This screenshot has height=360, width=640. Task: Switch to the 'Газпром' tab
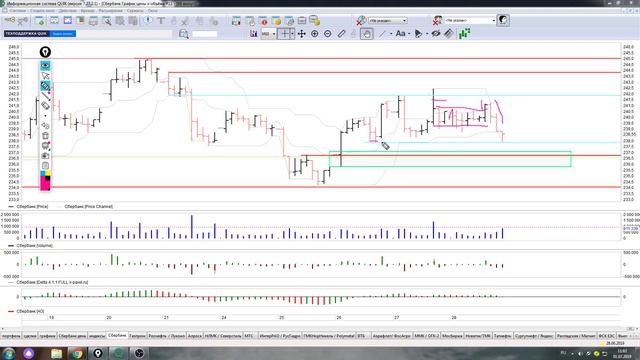click(137, 336)
